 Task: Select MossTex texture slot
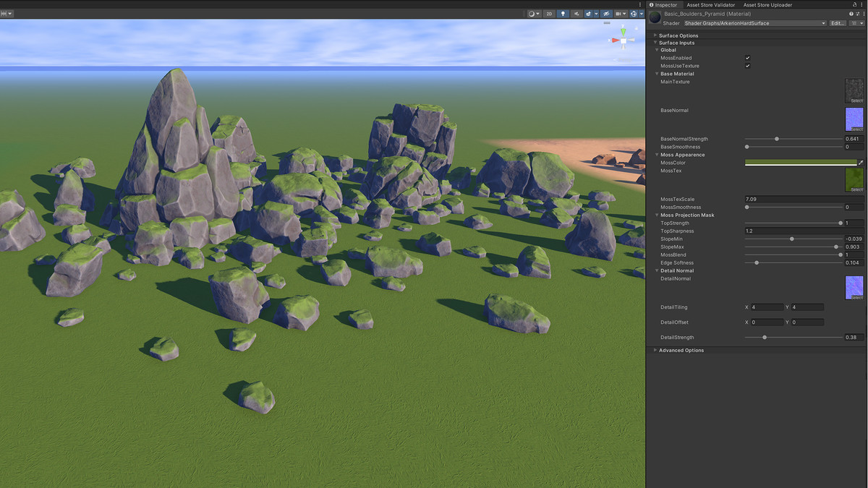[854, 180]
